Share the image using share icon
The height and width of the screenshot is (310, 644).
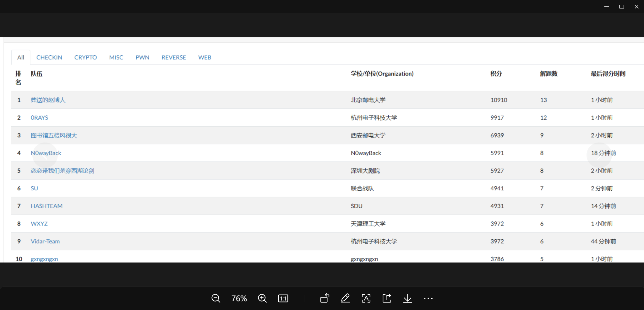(x=387, y=298)
